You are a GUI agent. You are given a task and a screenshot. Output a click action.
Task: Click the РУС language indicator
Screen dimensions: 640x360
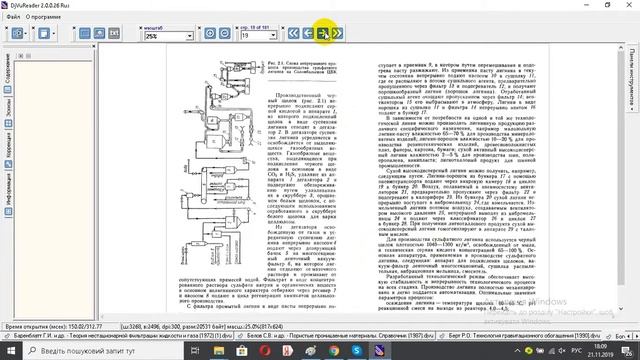pyautogui.click(x=576, y=351)
